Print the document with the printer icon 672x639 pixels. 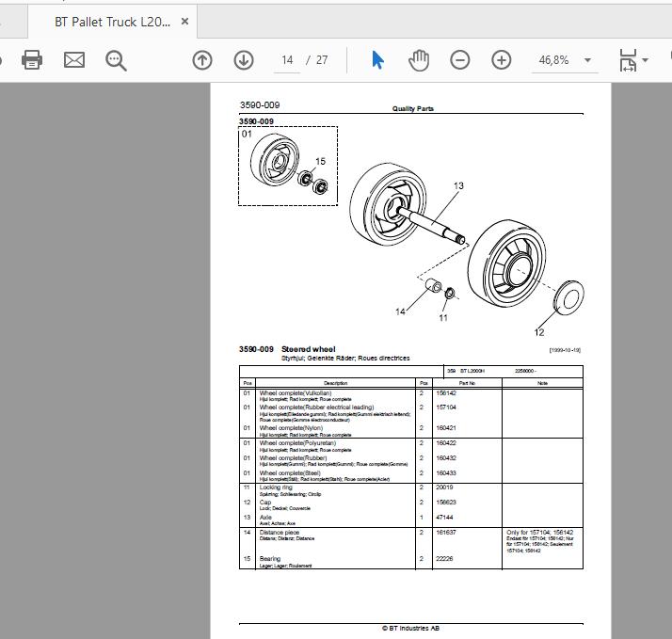[32, 60]
